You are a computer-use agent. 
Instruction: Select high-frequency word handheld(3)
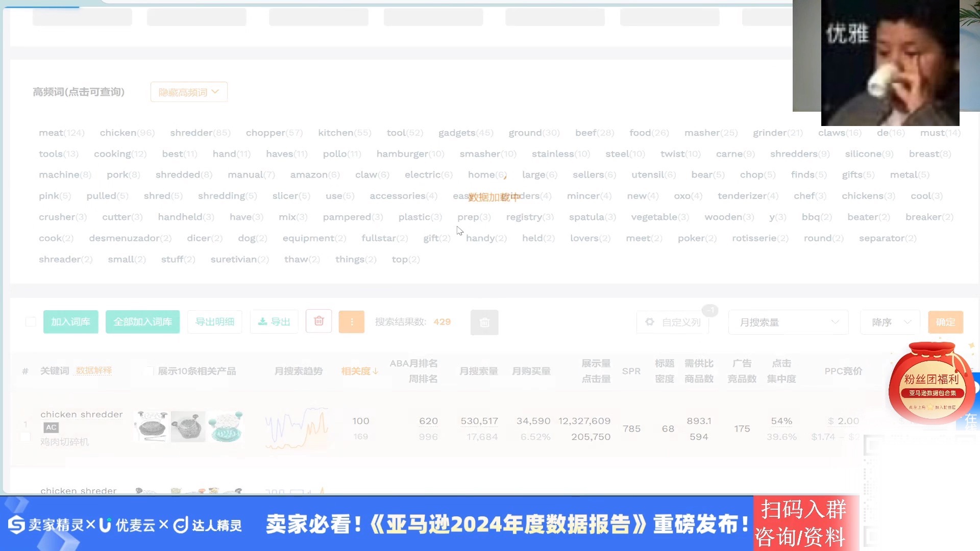point(186,217)
